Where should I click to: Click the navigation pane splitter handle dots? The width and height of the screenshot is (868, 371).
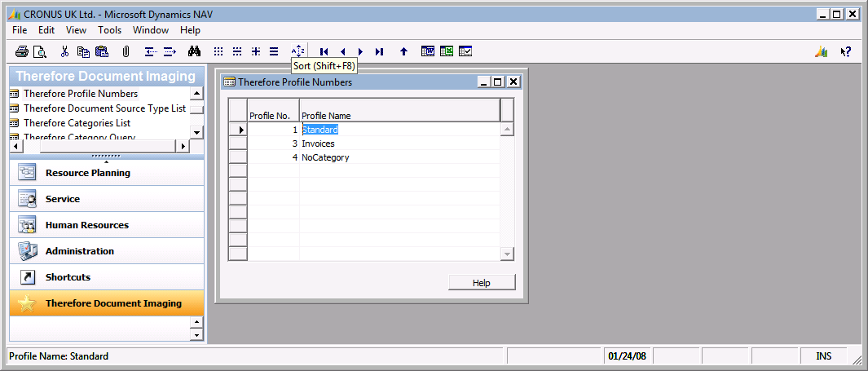coord(106,157)
